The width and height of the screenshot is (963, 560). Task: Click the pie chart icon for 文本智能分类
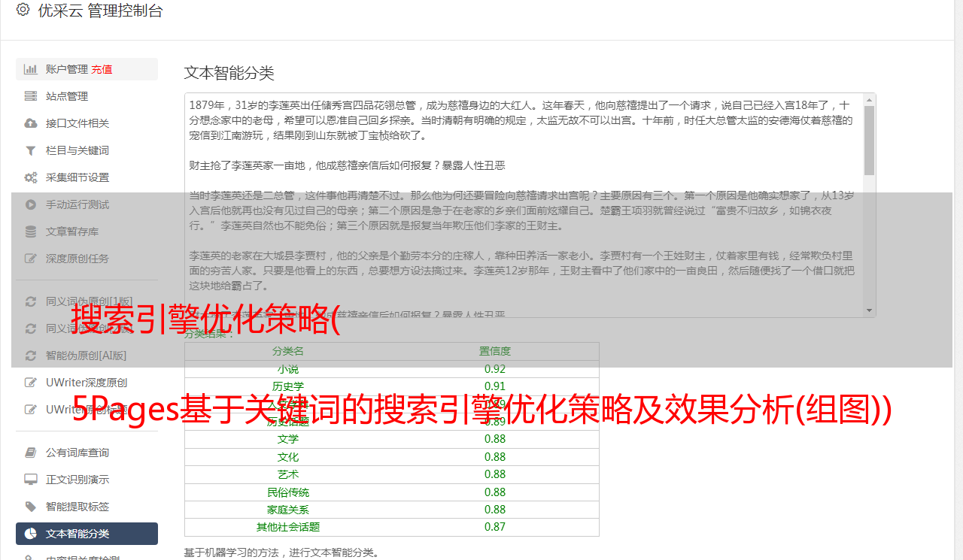point(31,534)
